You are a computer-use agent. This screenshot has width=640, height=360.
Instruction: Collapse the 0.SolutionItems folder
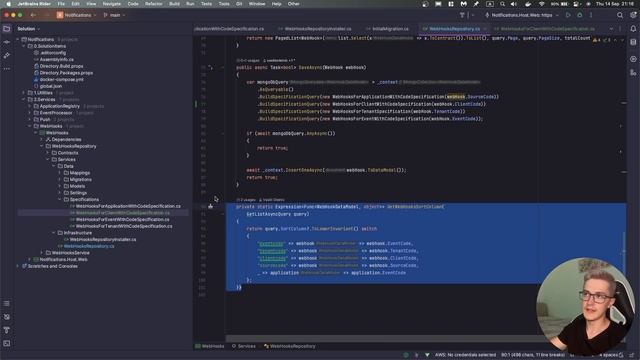point(24,46)
